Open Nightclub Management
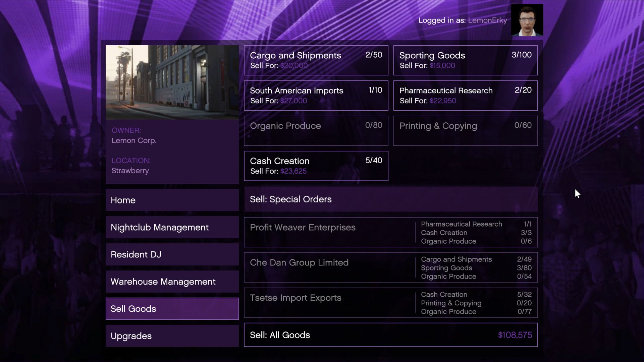644x362 pixels. [x=172, y=227]
